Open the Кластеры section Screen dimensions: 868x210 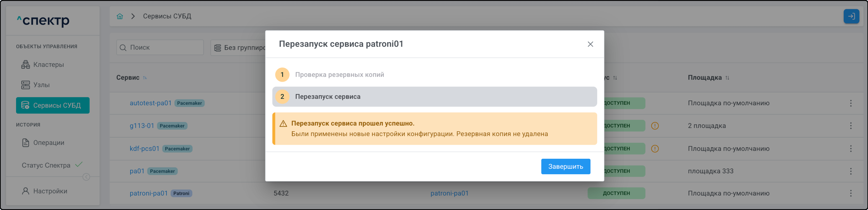coord(48,64)
